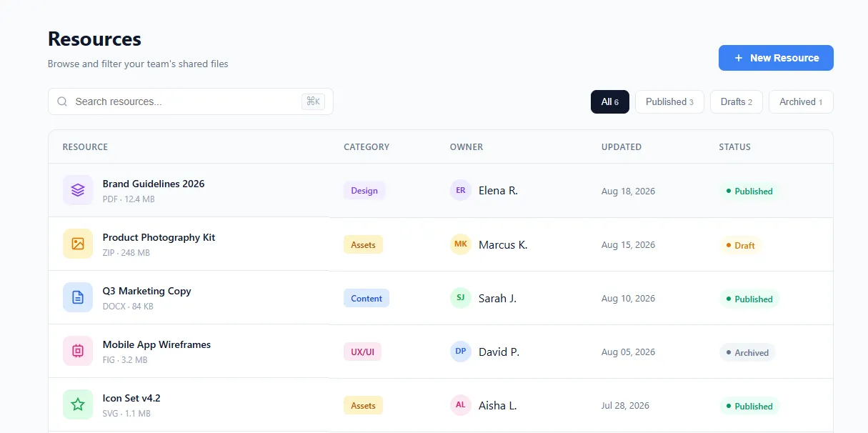
Task: Focus the Search resources input field
Action: (191, 101)
